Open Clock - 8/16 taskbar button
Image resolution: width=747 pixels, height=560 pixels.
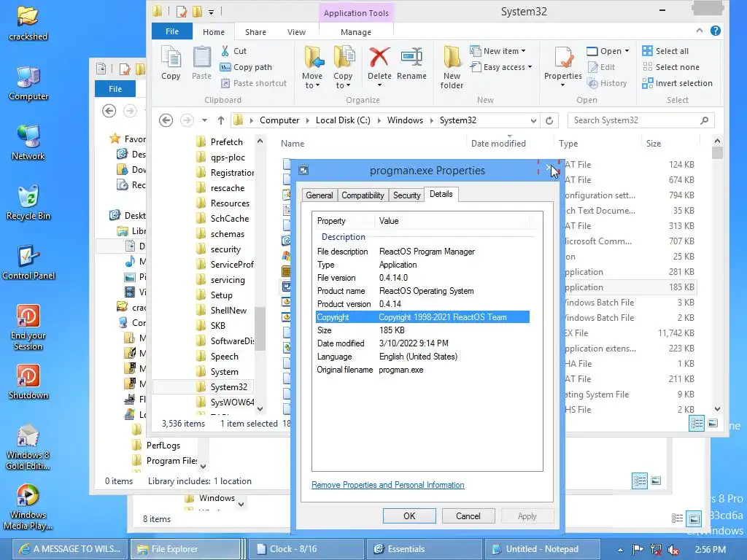click(306, 549)
